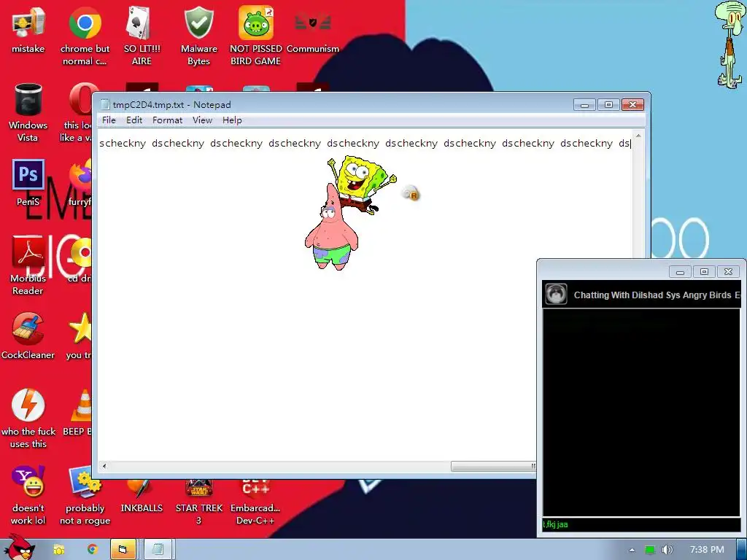Minimize the Notepad window

coord(584,104)
